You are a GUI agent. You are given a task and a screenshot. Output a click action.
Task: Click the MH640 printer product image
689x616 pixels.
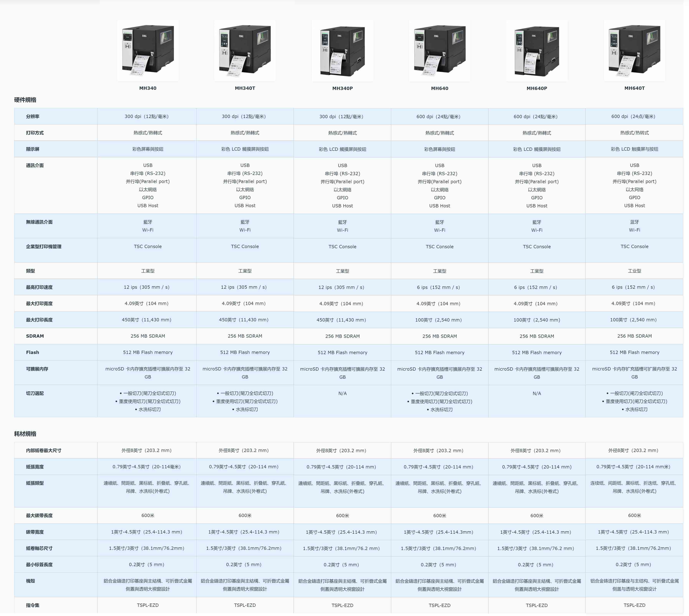(439, 50)
